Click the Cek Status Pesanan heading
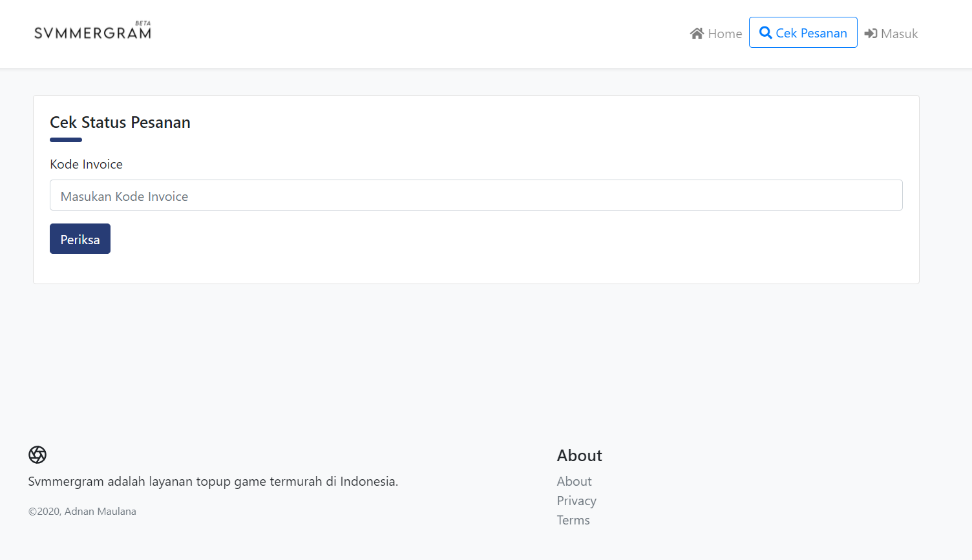 (x=120, y=122)
